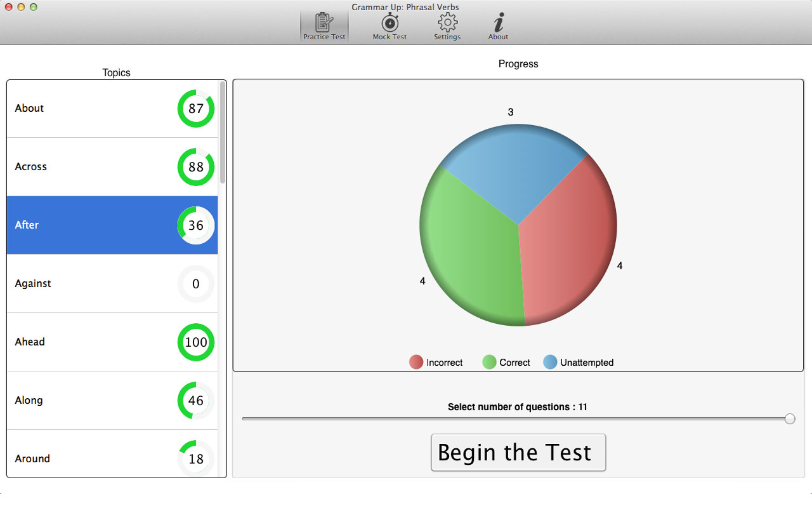
Task: Select the After topic row
Action: point(27,225)
